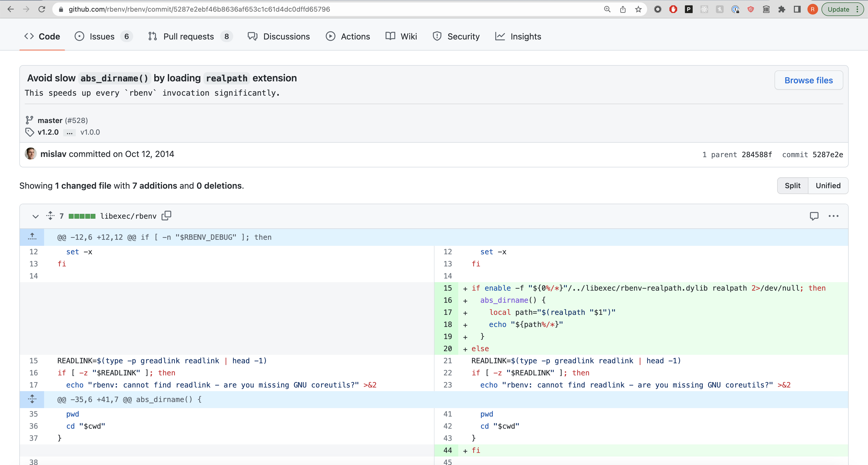The width and height of the screenshot is (868, 465).
Task: Open the Issues tab
Action: pyautogui.click(x=104, y=36)
